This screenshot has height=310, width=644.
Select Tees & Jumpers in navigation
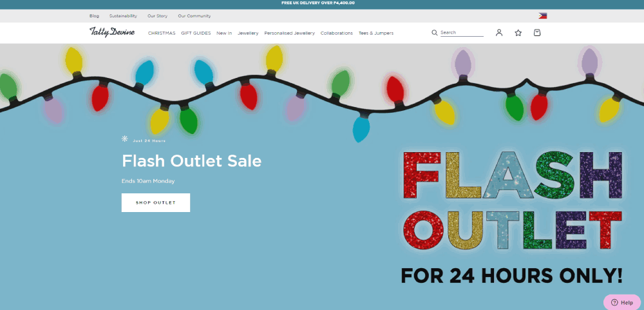tap(376, 34)
